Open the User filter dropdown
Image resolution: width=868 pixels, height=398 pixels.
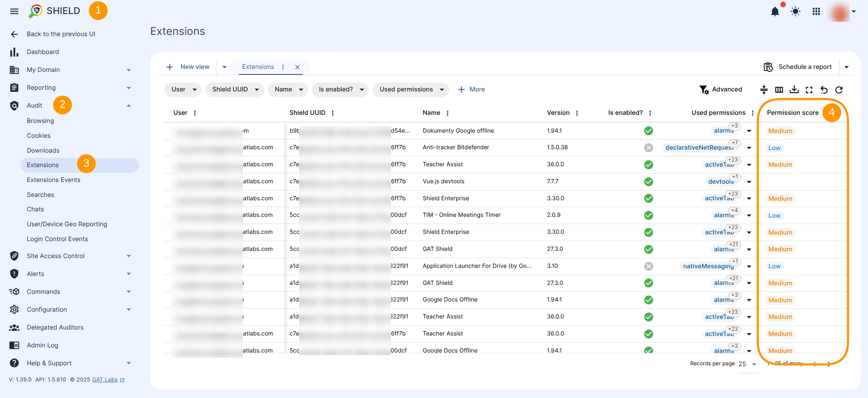click(183, 89)
